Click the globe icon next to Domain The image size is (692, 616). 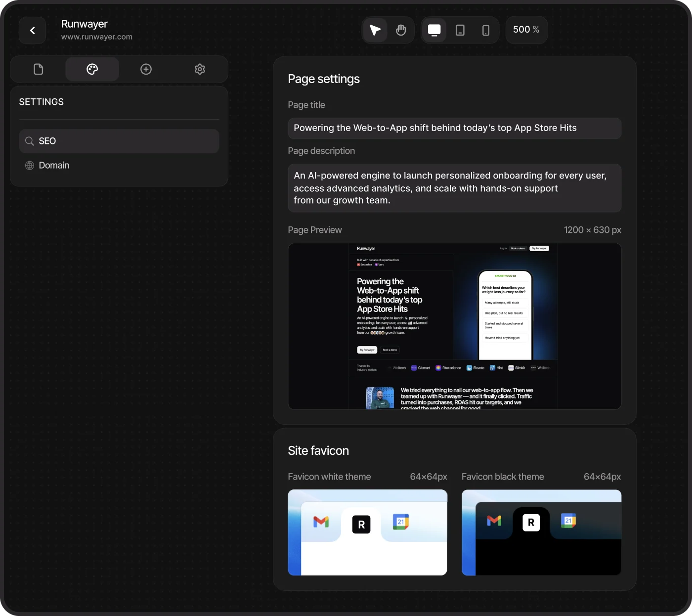(x=29, y=165)
